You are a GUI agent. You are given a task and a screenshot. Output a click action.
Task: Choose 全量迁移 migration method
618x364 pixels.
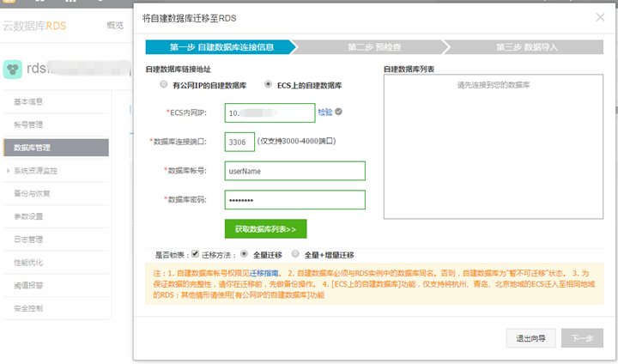pos(245,254)
